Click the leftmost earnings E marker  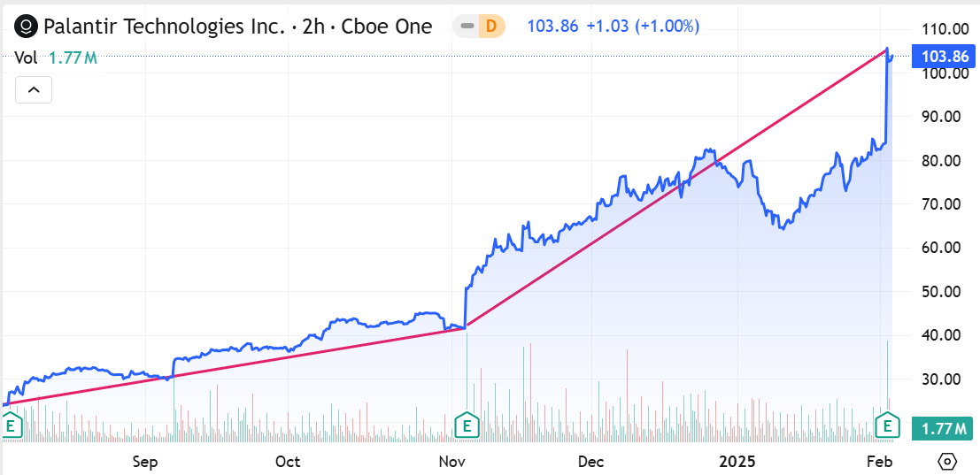click(x=12, y=426)
